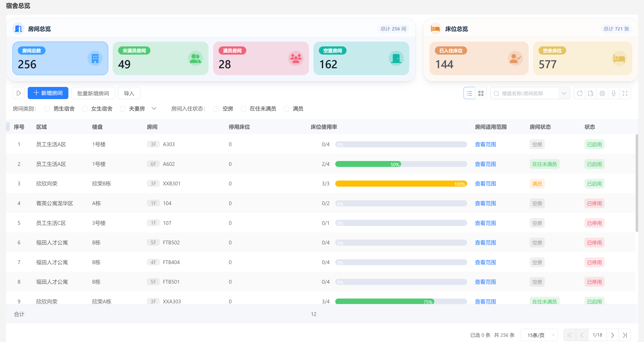Click the fullscreen collapse icon
Viewport: 644px width, 342px height.
(x=625, y=93)
